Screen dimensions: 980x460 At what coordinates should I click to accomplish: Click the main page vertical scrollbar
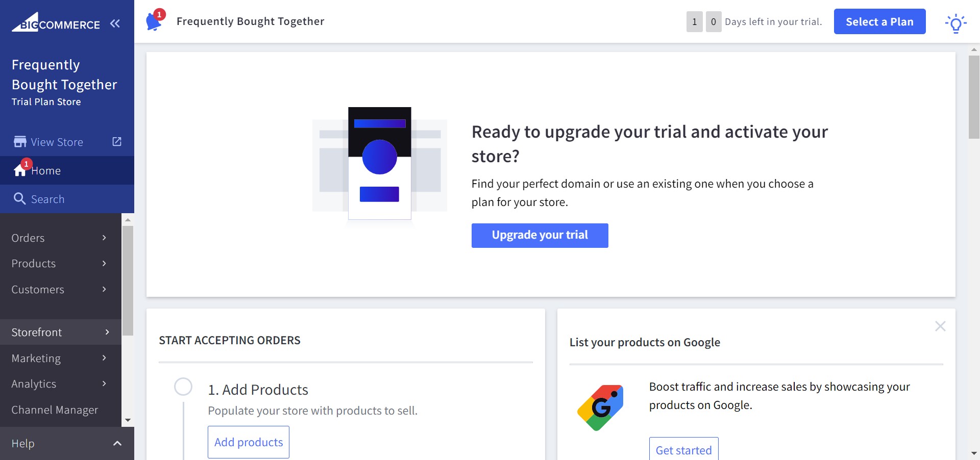pyautogui.click(x=974, y=97)
